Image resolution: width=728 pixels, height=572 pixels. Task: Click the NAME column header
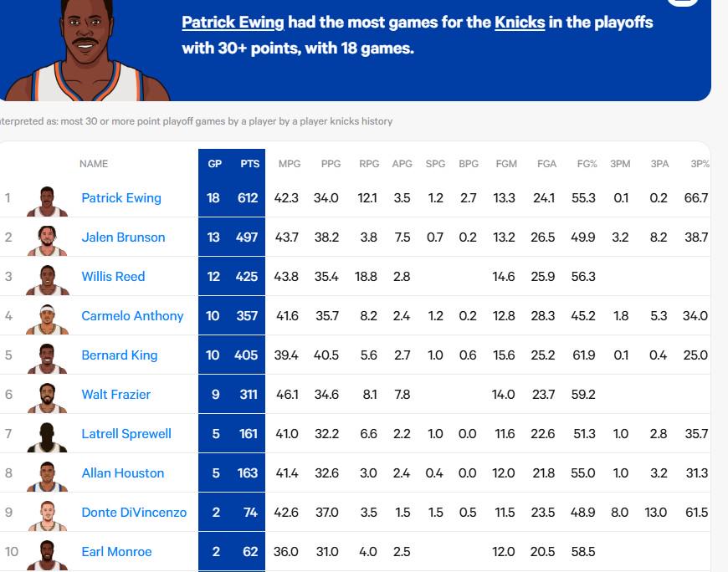94,164
